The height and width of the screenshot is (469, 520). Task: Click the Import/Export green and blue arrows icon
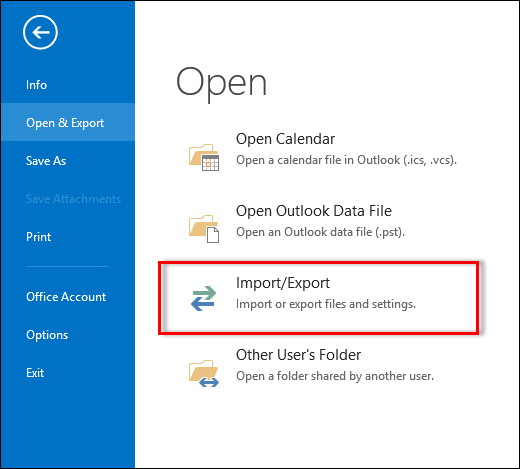tap(204, 298)
